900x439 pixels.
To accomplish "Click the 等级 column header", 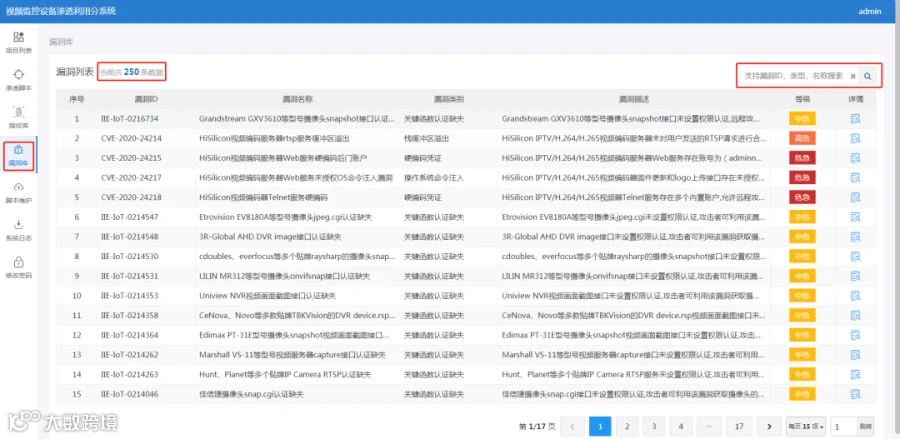I will pos(802,99).
